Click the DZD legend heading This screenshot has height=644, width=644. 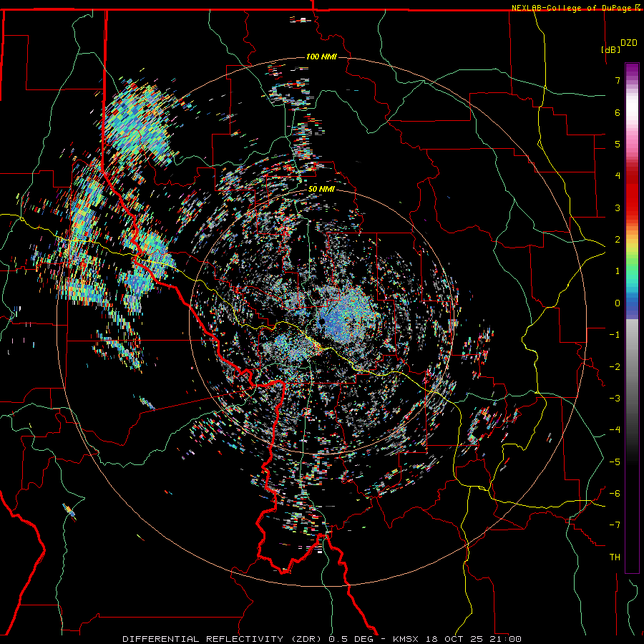[x=629, y=43]
